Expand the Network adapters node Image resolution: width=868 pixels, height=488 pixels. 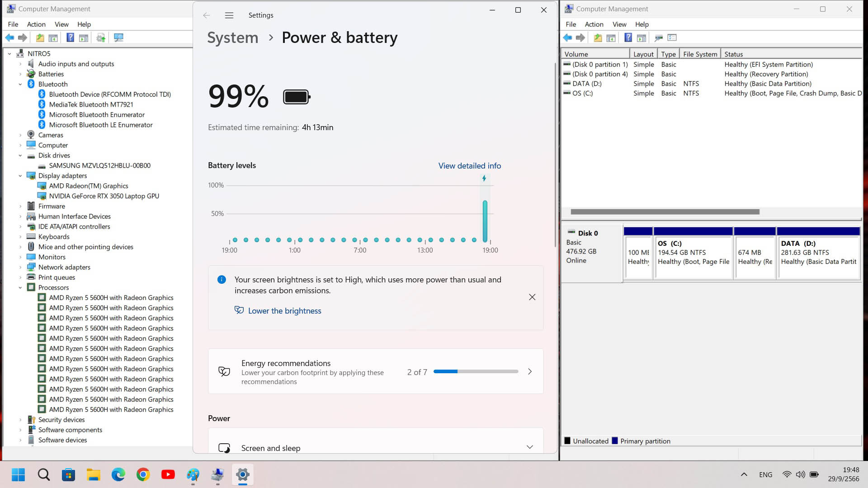coord(20,267)
